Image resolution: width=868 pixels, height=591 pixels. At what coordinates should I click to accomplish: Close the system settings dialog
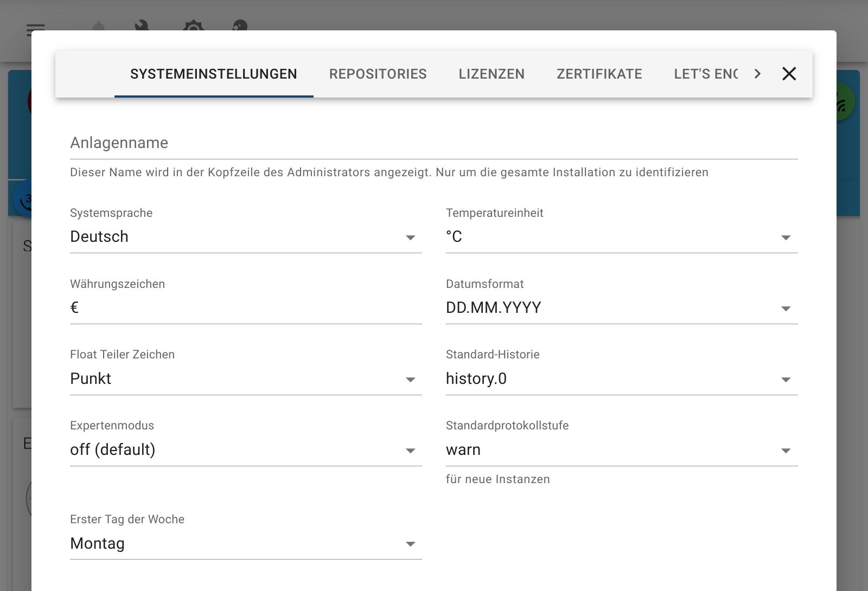(789, 74)
